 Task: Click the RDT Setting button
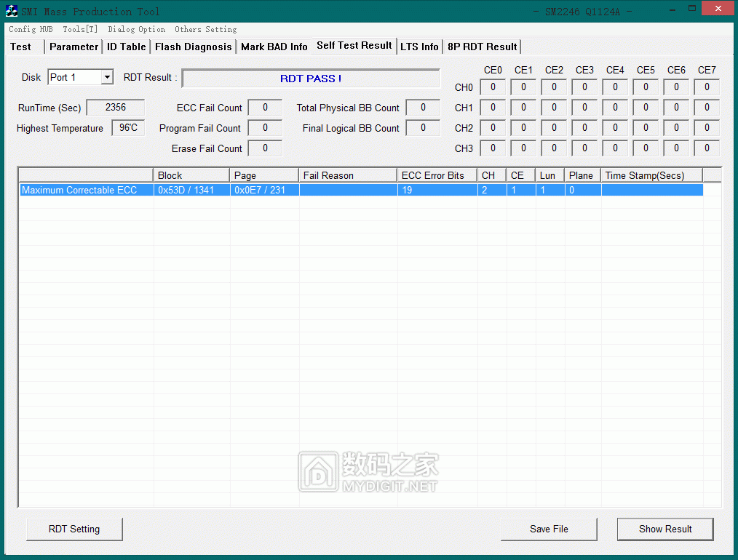tap(74, 529)
